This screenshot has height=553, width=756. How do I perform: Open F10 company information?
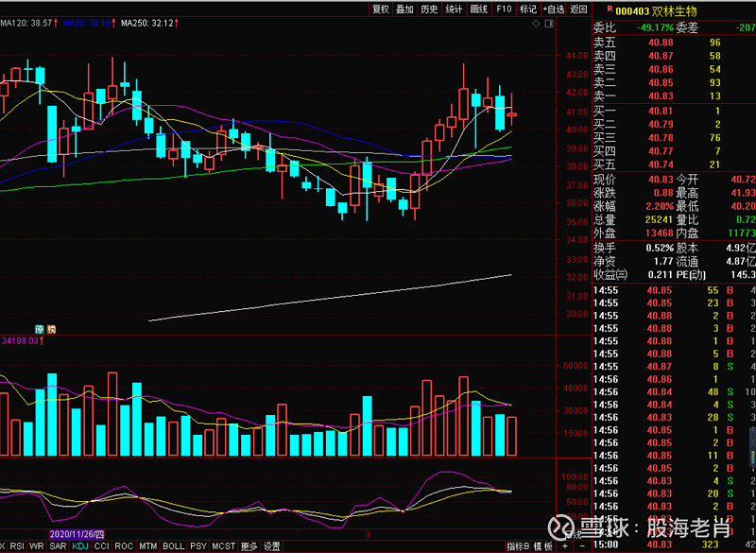click(504, 9)
